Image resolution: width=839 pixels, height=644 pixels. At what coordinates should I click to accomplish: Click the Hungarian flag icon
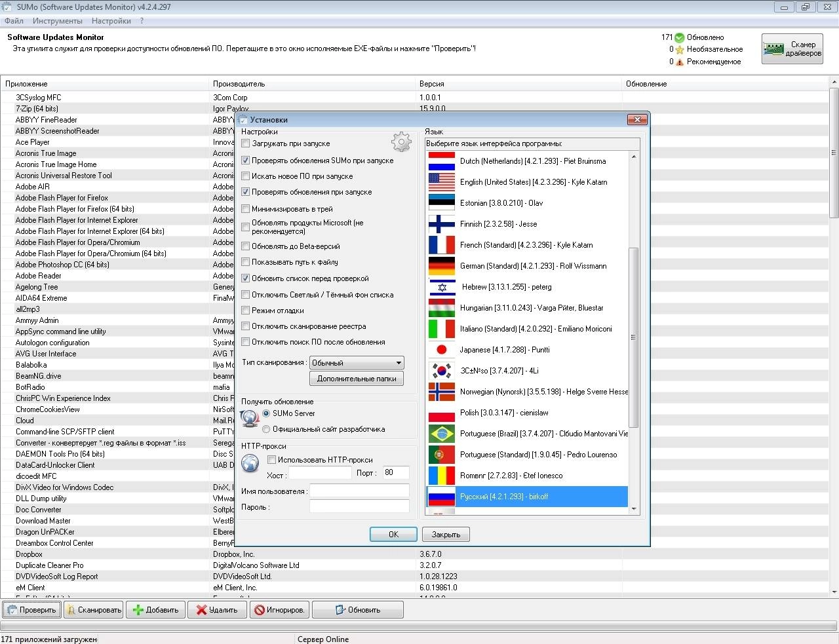click(441, 308)
